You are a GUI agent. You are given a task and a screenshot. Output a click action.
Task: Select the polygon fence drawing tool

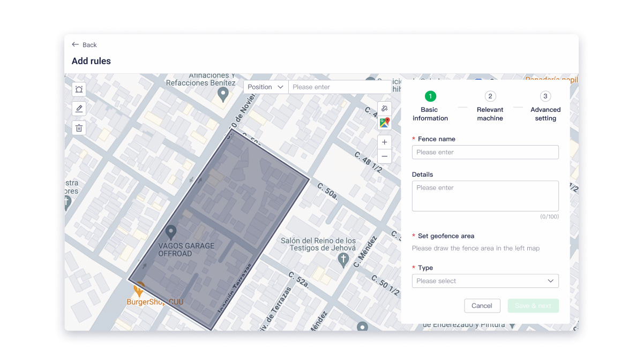pyautogui.click(x=79, y=89)
